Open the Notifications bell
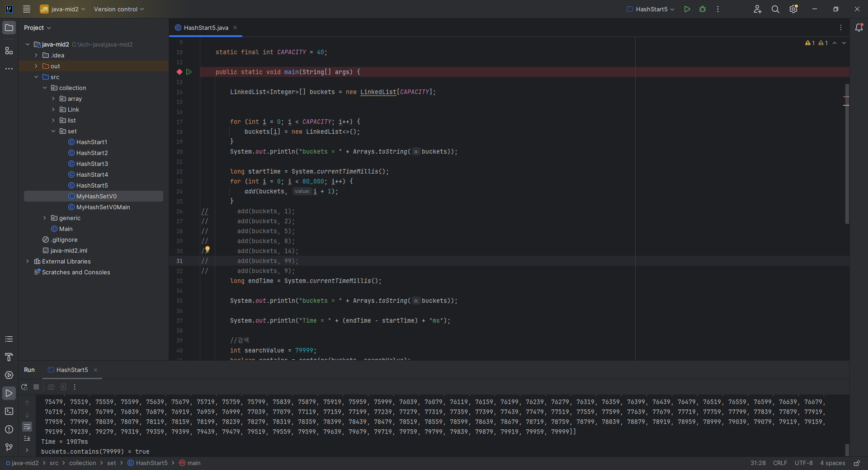The width and height of the screenshot is (868, 470). tap(859, 28)
